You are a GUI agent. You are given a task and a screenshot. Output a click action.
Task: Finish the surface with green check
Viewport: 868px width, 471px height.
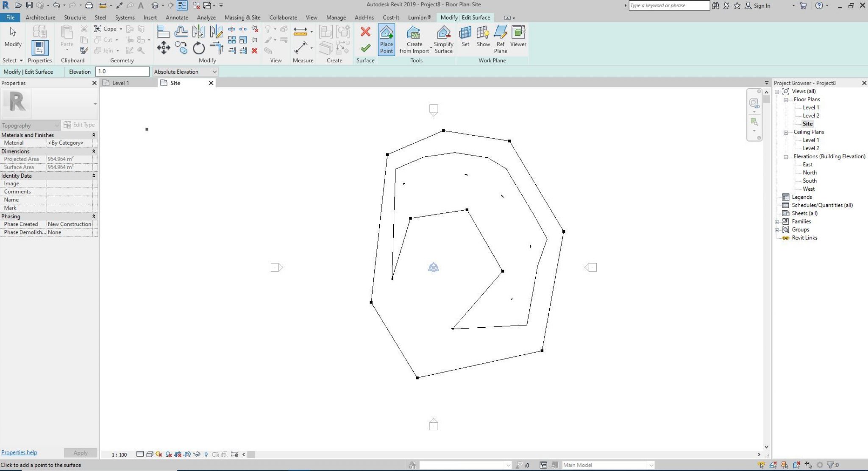pos(365,47)
